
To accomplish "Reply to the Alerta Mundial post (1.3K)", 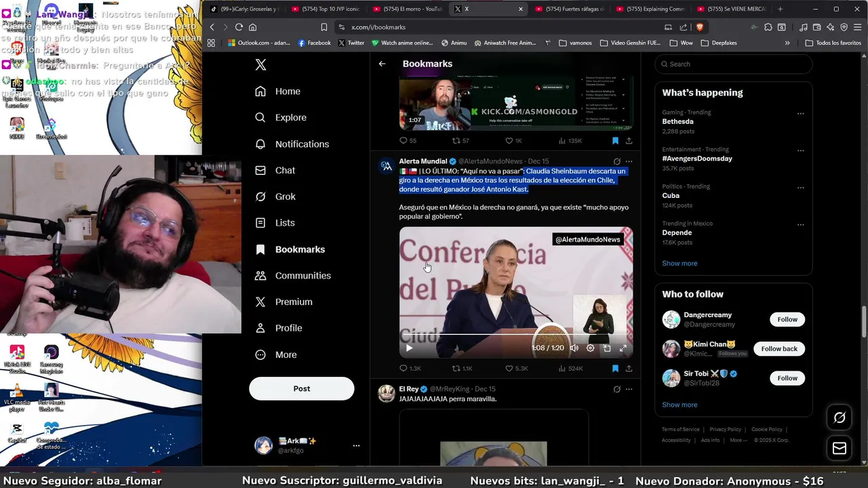I will pyautogui.click(x=410, y=369).
